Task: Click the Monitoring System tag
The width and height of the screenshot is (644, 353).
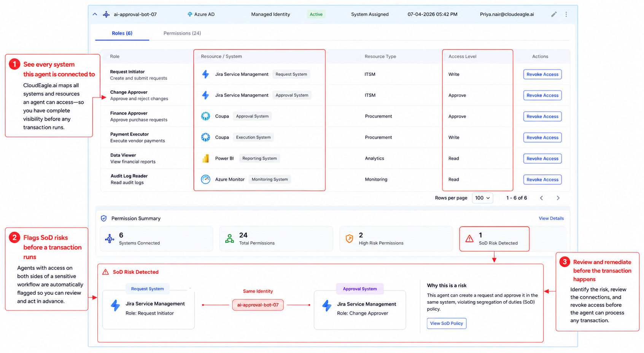Action: (x=270, y=179)
